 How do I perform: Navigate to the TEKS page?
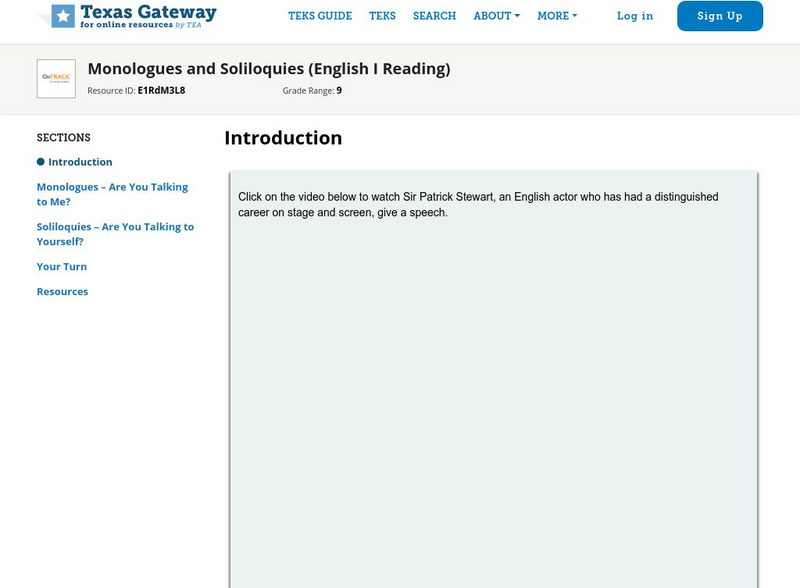click(x=383, y=16)
